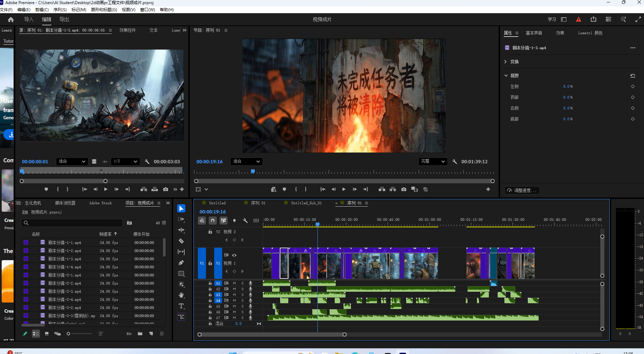Open the 完整 playback resolution dropdown
Image resolution: width=644 pixels, height=354 pixels.
click(433, 162)
